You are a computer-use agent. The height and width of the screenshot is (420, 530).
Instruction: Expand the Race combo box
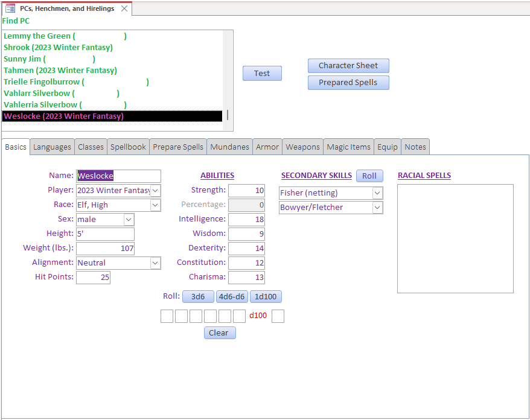(155, 205)
